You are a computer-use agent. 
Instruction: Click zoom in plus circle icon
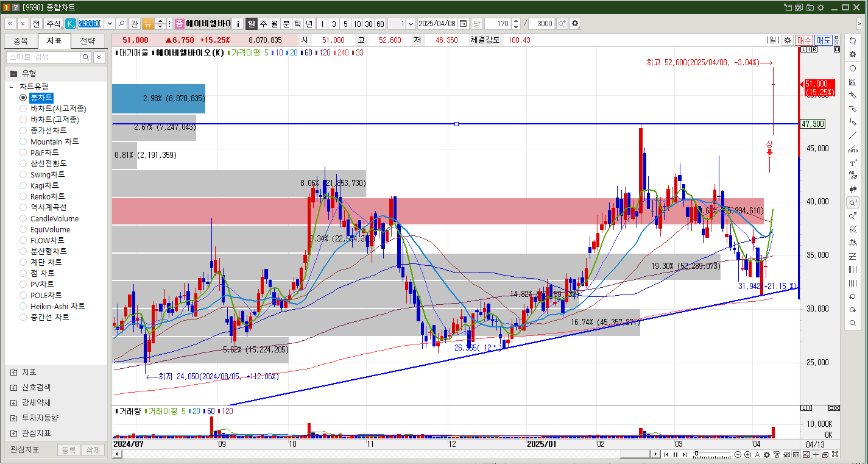748,455
